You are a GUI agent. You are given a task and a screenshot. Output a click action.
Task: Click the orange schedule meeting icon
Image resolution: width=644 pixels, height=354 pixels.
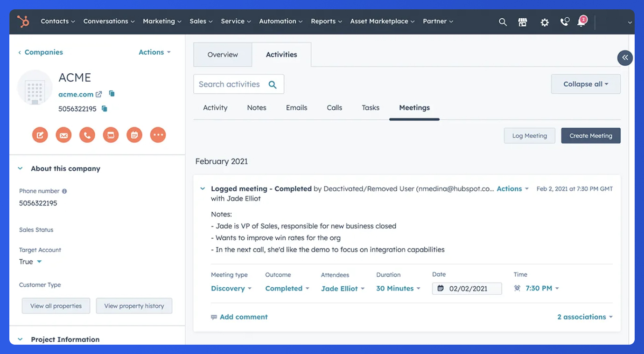[134, 135]
